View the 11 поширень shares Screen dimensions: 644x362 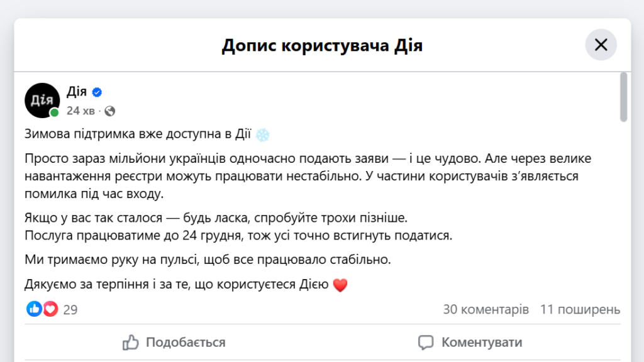coord(580,310)
